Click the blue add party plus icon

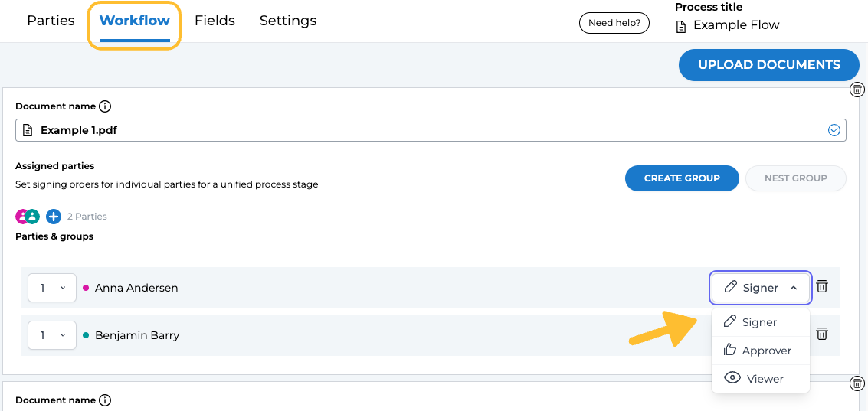click(x=54, y=217)
